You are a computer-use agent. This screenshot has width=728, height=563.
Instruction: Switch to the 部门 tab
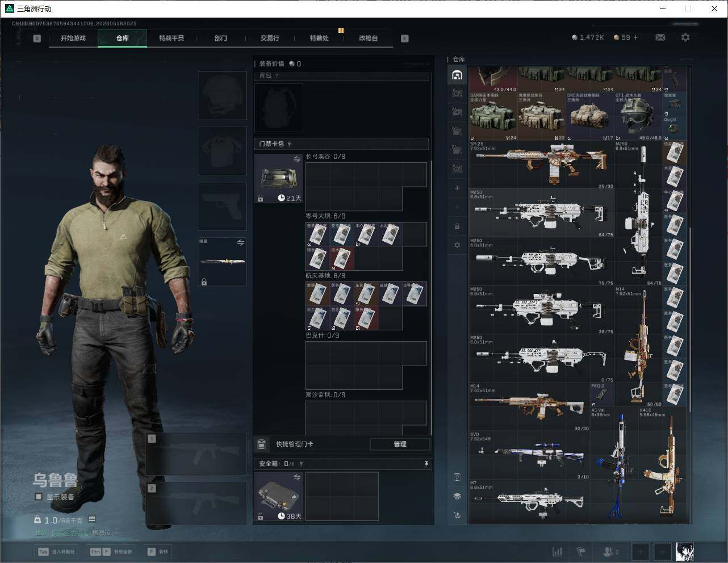(x=220, y=38)
